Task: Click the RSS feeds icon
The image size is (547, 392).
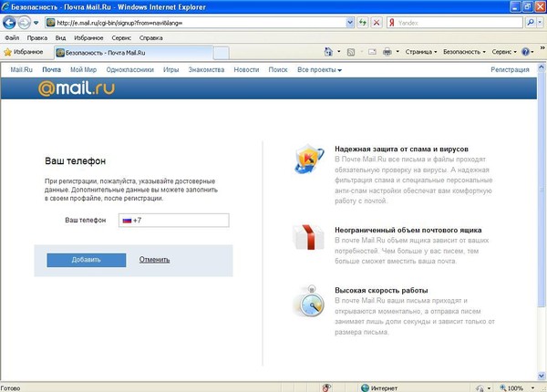Action: tap(351, 52)
